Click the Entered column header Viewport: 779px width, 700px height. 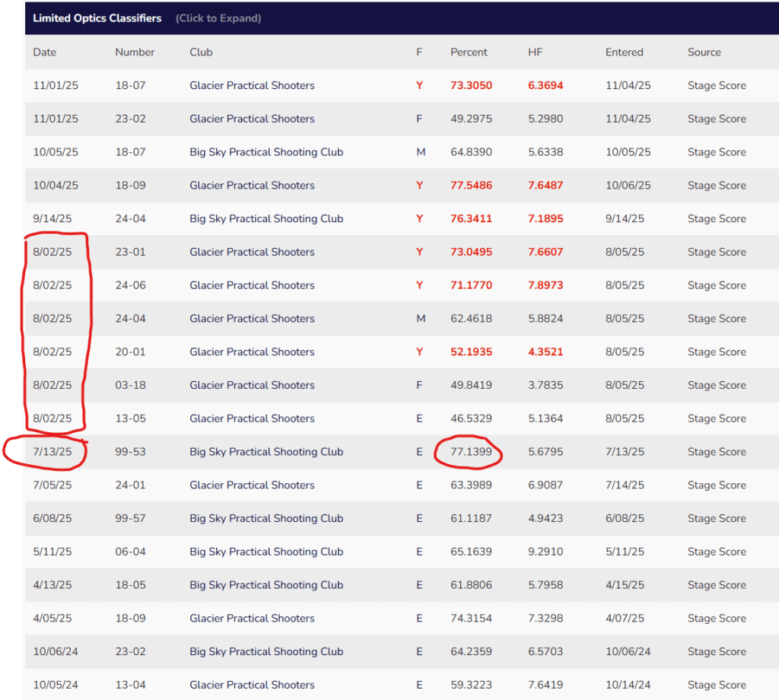pos(624,52)
